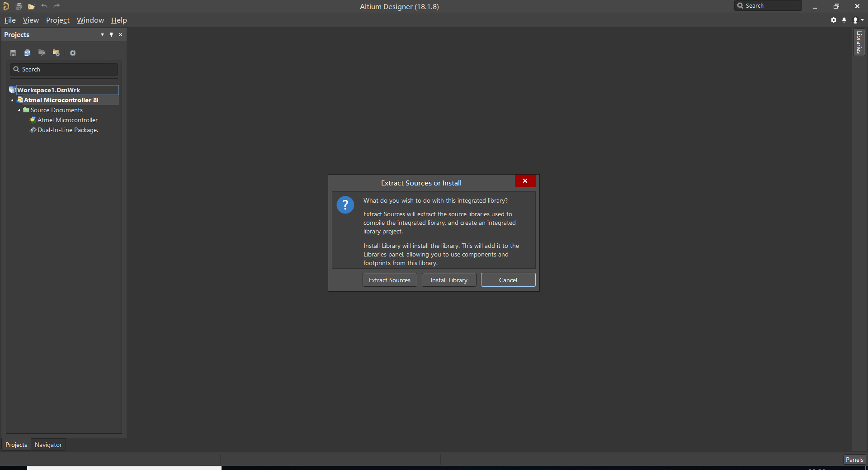
Task: Open the View menu
Action: point(31,20)
